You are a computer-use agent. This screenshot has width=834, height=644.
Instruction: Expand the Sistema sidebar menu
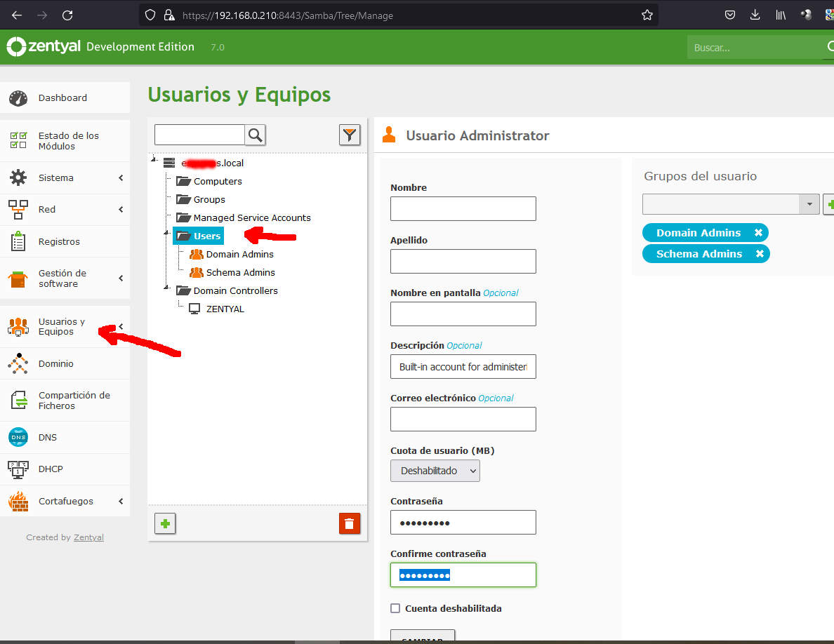click(65, 178)
